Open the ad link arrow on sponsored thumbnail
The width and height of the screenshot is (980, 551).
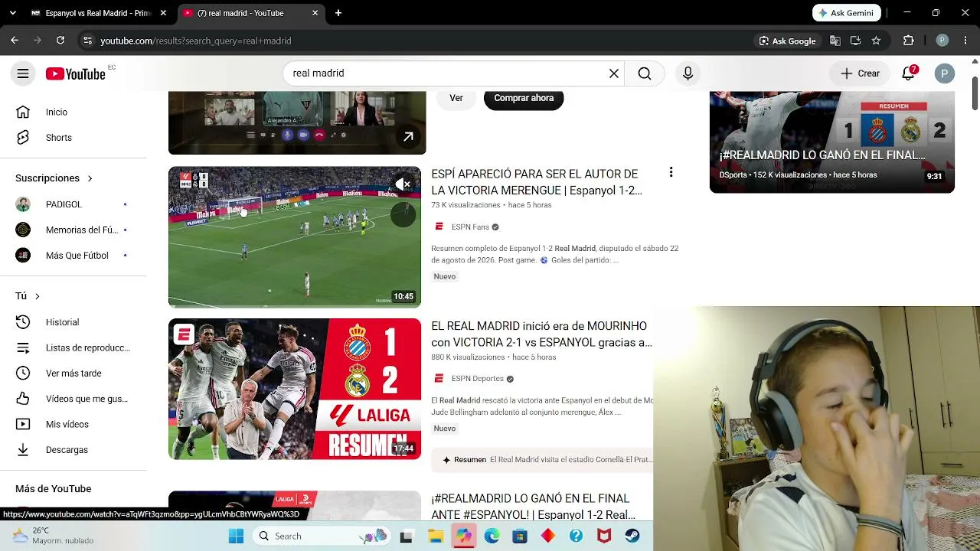[x=409, y=137]
